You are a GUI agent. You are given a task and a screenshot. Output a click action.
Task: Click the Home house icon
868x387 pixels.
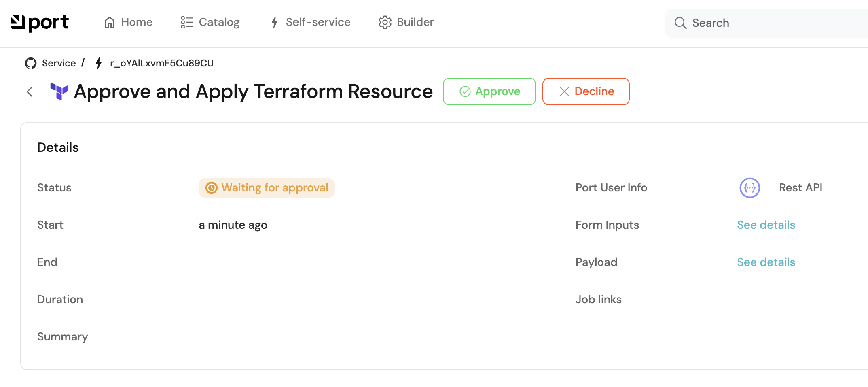[110, 22]
